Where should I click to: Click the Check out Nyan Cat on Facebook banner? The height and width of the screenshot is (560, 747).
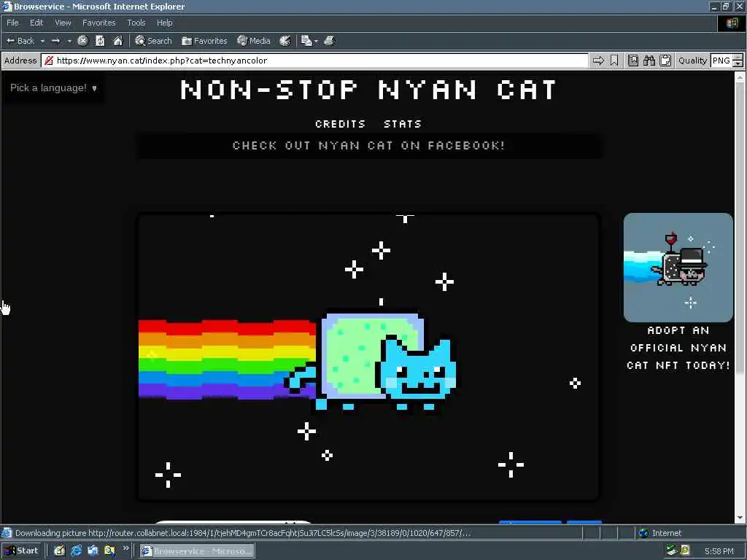368,145
